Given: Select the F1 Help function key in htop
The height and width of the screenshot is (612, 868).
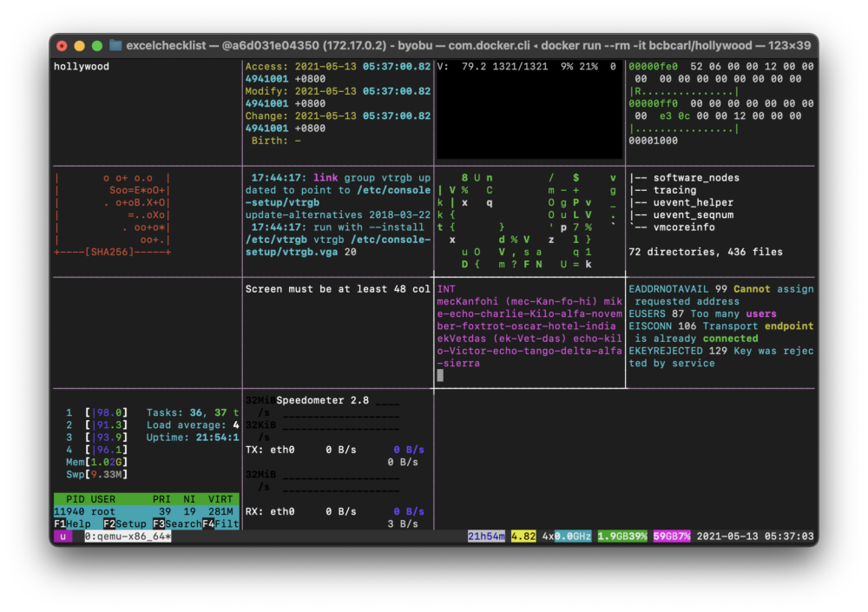Looking at the screenshot, I should pyautogui.click(x=73, y=524).
